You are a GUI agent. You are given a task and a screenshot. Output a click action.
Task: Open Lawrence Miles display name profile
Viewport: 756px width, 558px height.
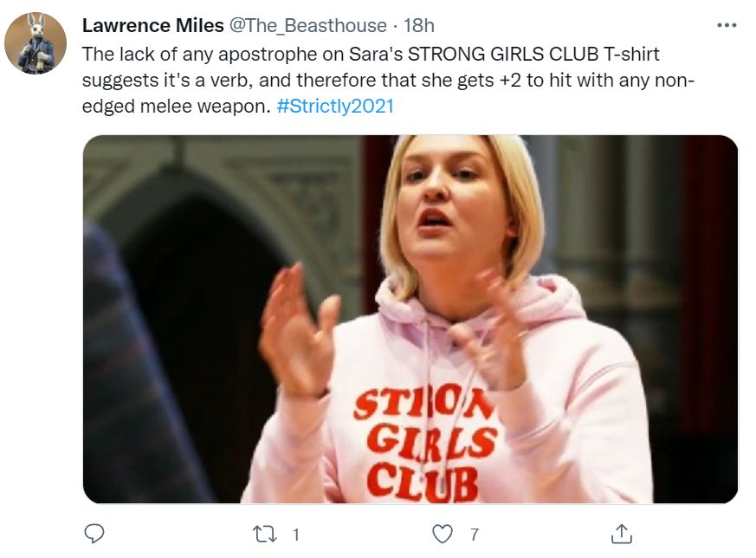coord(152,26)
